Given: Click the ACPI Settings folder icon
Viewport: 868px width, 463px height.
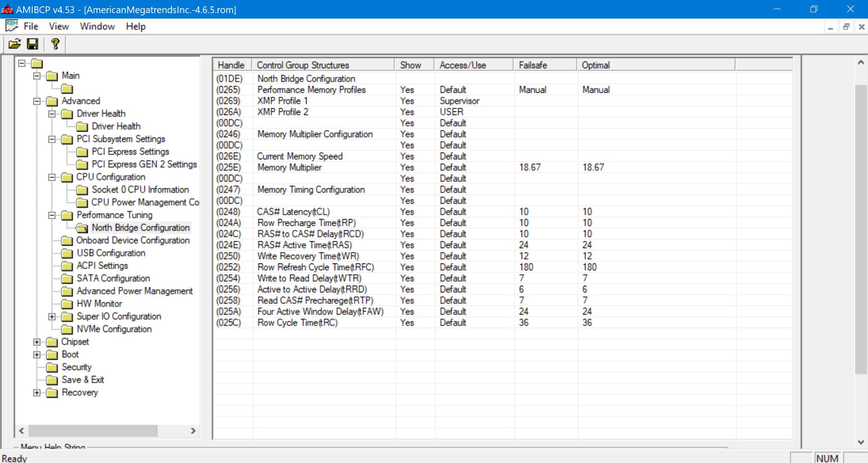Looking at the screenshot, I should pos(67,266).
